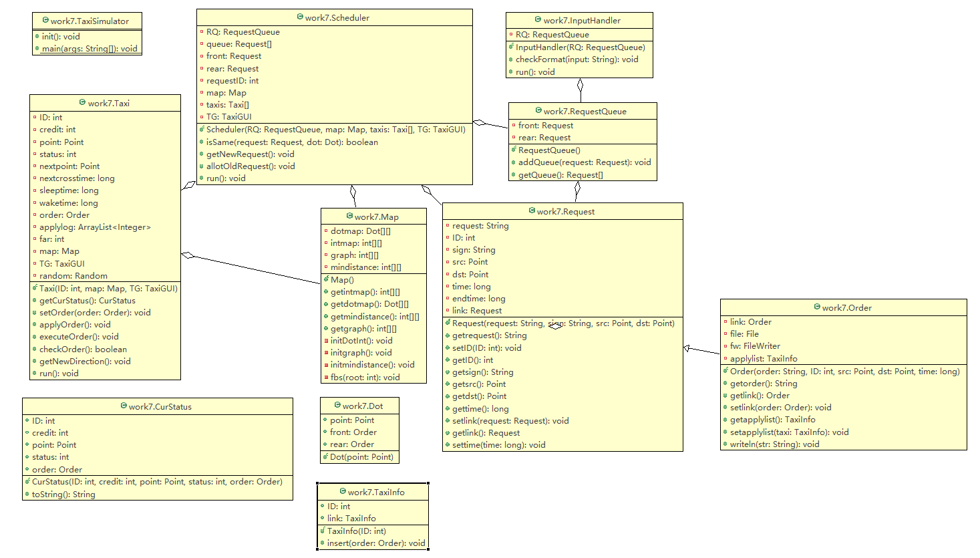This screenshot has height=558, width=980.
Task: Select the dotmap: Dot[][] field
Action: point(361,231)
